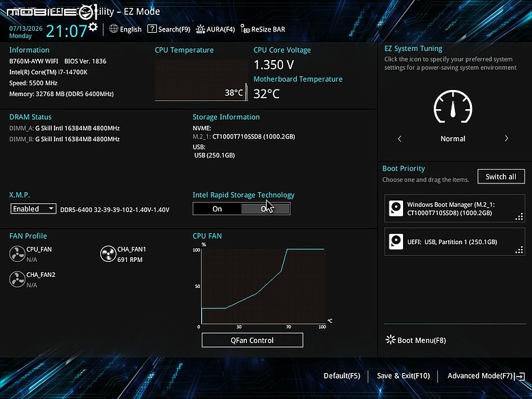Select the next EZ tuning mode arrow

[506, 138]
